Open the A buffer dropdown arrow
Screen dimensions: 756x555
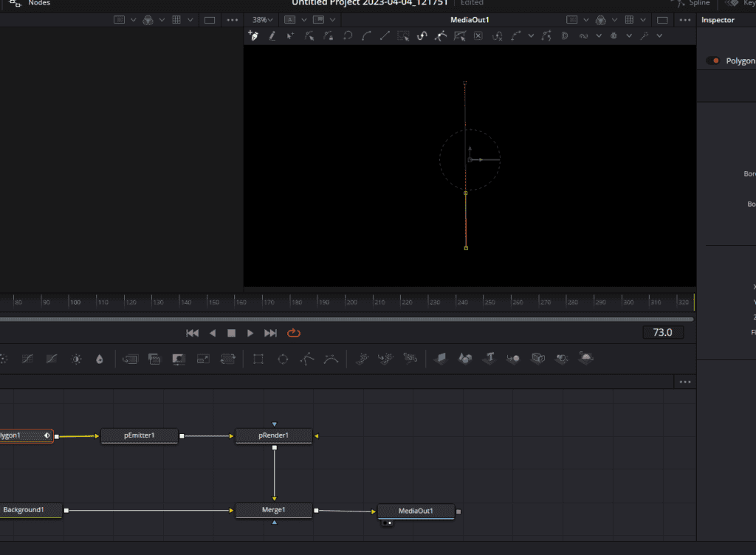(x=304, y=20)
